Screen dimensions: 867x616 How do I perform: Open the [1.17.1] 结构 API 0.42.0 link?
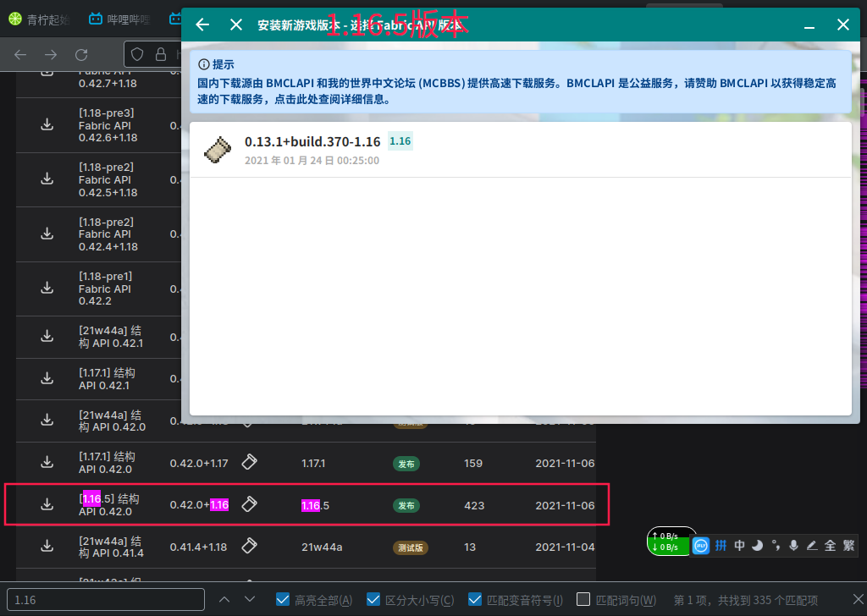pyautogui.click(x=107, y=463)
